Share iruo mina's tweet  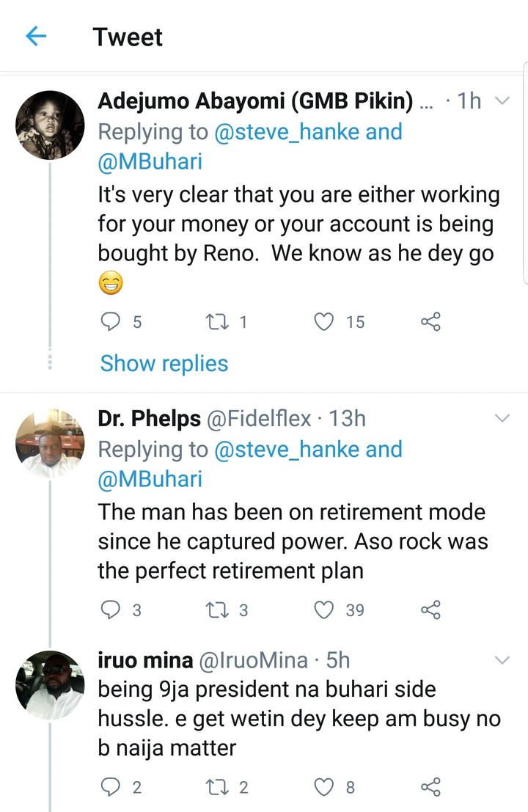pyautogui.click(x=430, y=787)
